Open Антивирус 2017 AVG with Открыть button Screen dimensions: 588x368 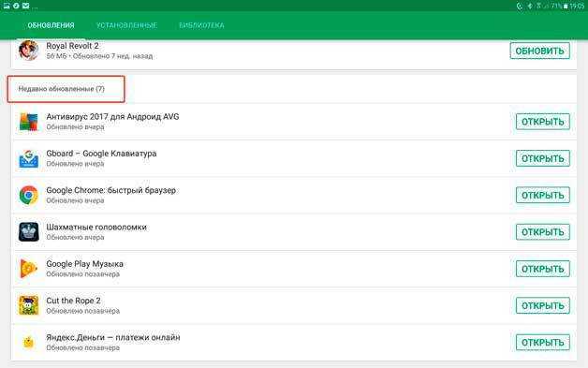(x=543, y=122)
